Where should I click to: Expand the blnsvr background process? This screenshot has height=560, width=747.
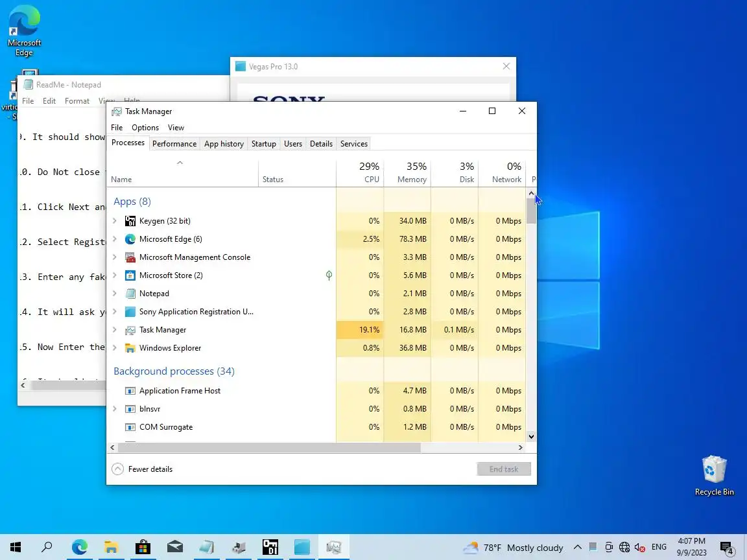tap(115, 409)
